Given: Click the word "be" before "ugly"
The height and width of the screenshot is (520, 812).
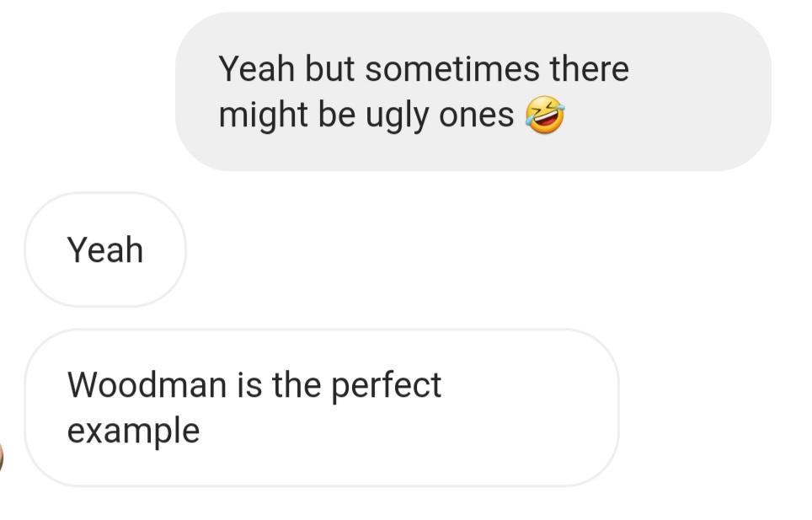Looking at the screenshot, I should tap(337, 116).
